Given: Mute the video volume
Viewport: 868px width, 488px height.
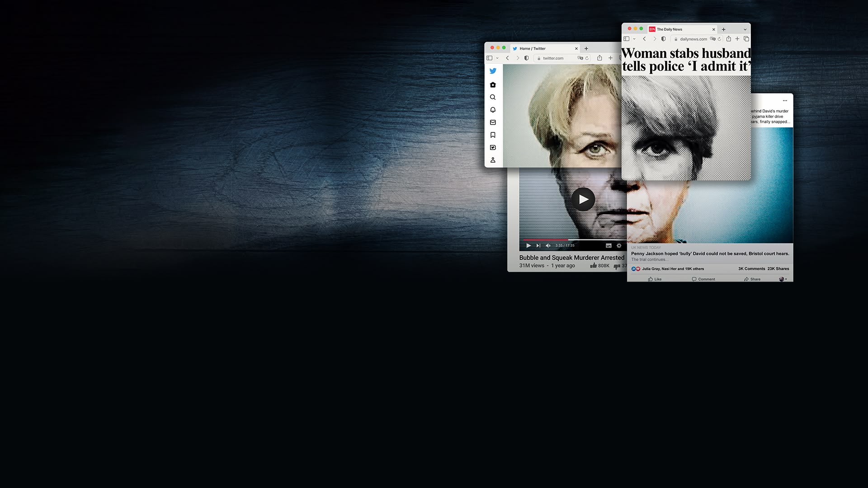Looking at the screenshot, I should pos(548,245).
